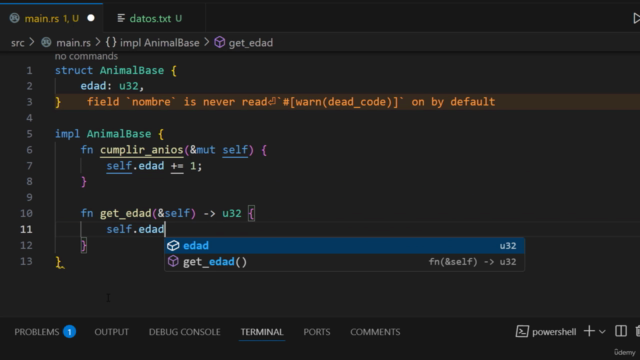640x360 pixels.
Task: Select the TERMINAL panel tab
Action: tap(262, 332)
